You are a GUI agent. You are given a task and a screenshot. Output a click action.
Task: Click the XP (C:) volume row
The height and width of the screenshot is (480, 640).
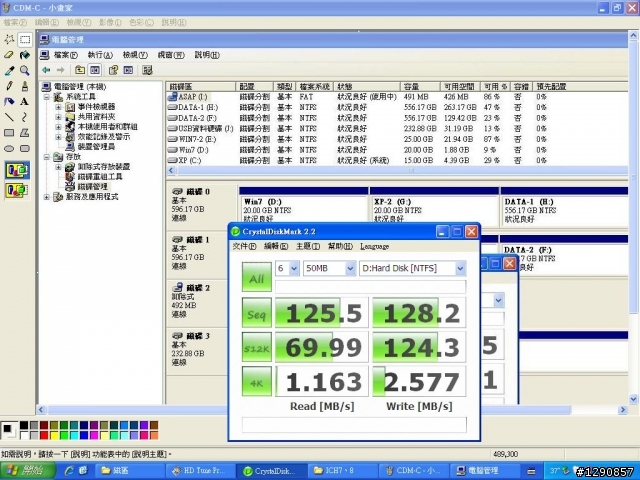pos(397,160)
